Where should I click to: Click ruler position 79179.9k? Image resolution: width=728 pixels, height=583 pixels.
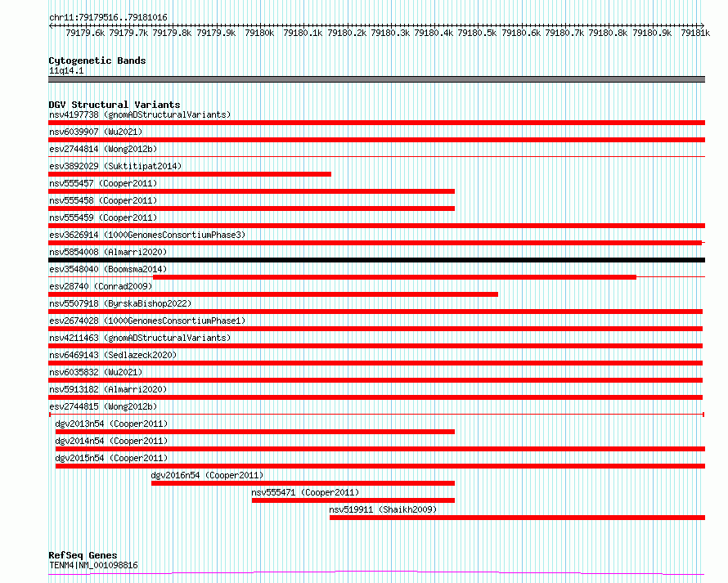[x=216, y=33]
